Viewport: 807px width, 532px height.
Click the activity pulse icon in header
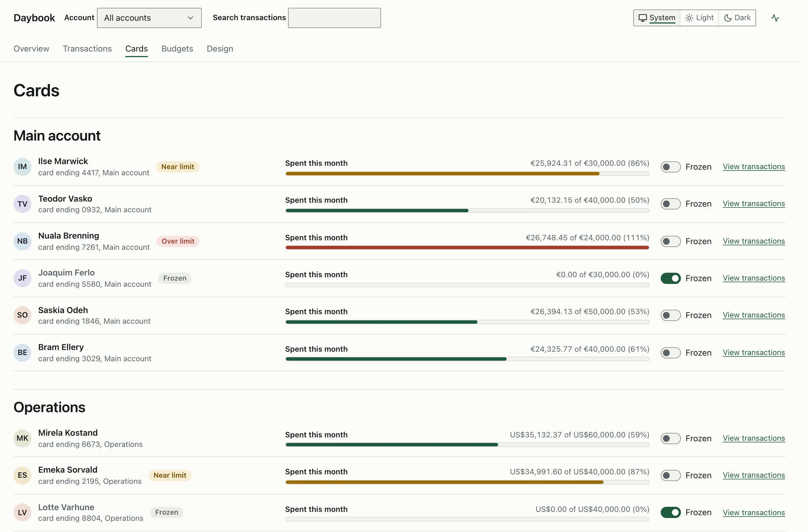pyautogui.click(x=775, y=18)
